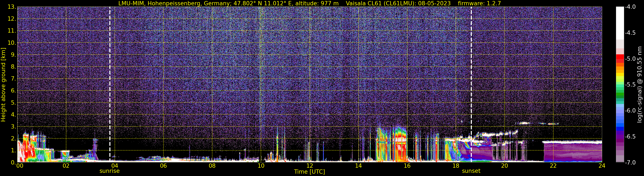The height and width of the screenshot is (176, 644).
Task: Click the height axis tick label '1.'
Action: point(13,151)
